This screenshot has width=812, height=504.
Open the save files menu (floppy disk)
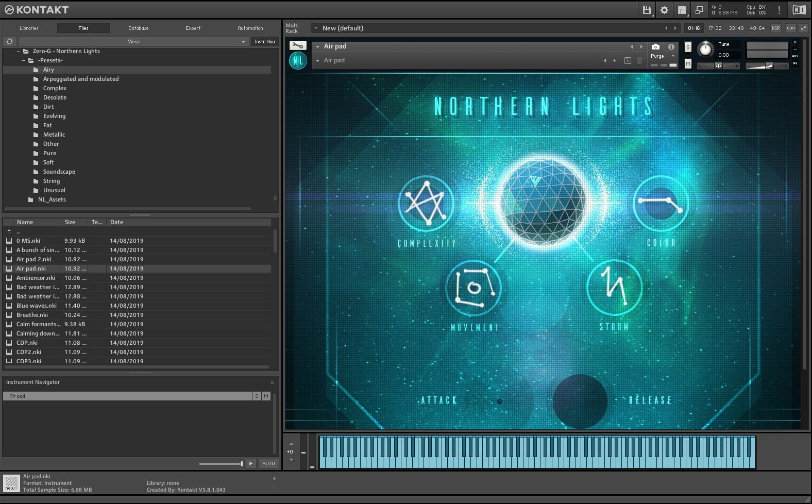point(647,10)
